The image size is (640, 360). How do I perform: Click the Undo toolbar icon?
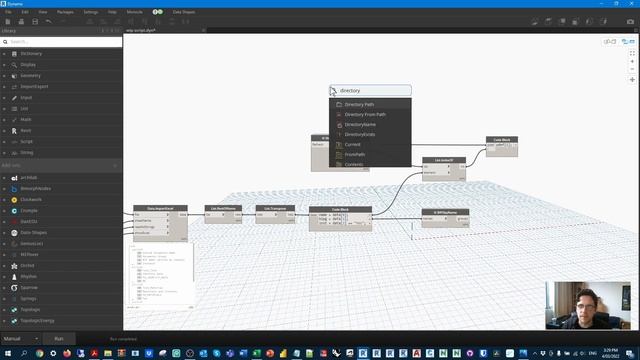[49, 22]
